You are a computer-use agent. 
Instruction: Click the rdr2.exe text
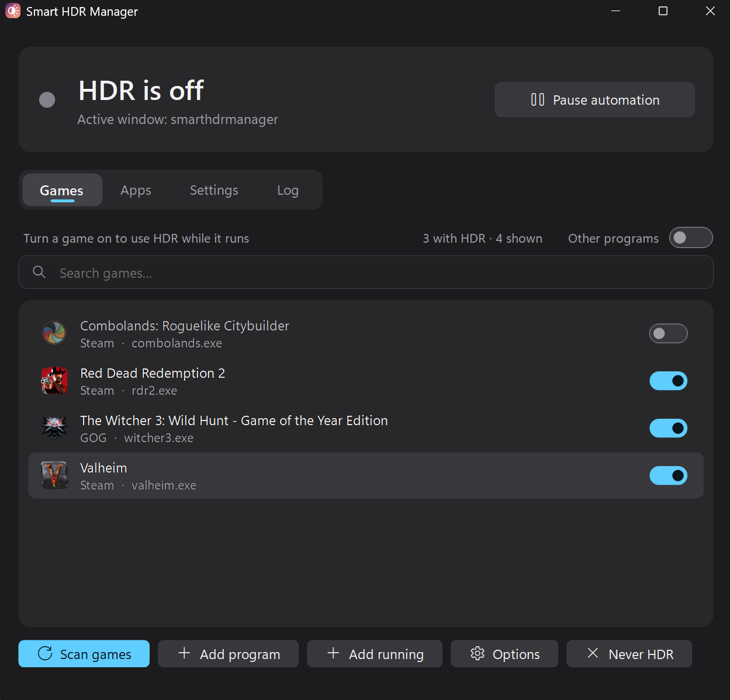pyautogui.click(x=154, y=391)
